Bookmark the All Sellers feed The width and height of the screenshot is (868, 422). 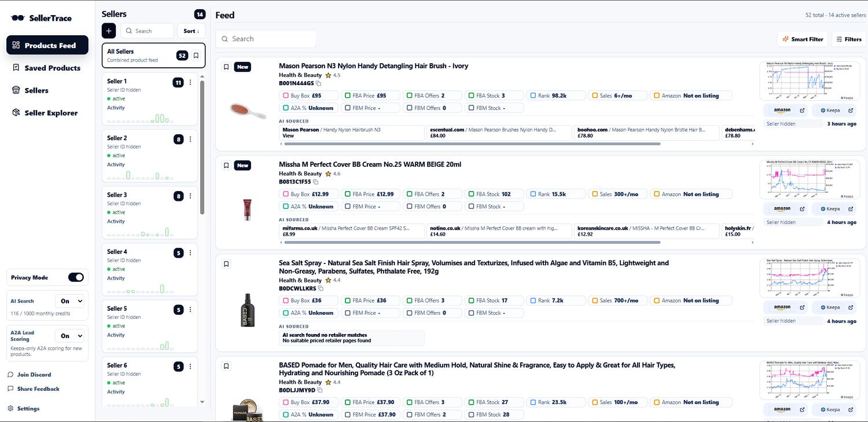coord(196,56)
